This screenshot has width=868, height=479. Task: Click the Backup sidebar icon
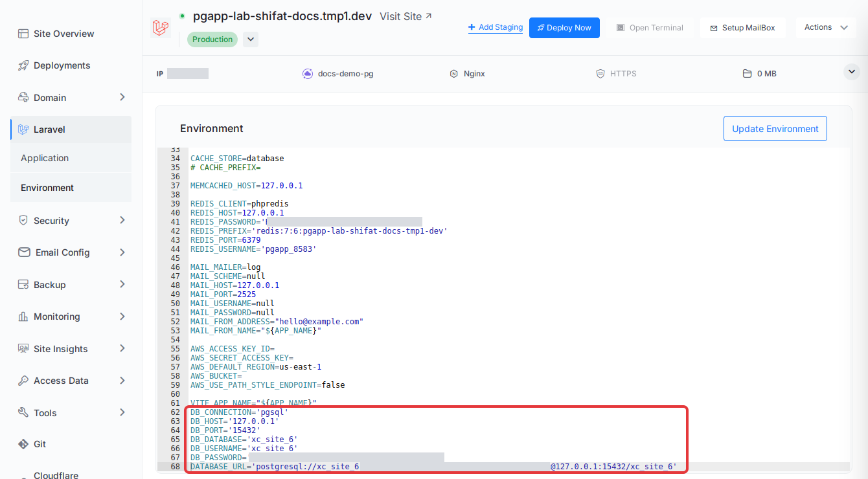click(x=23, y=285)
